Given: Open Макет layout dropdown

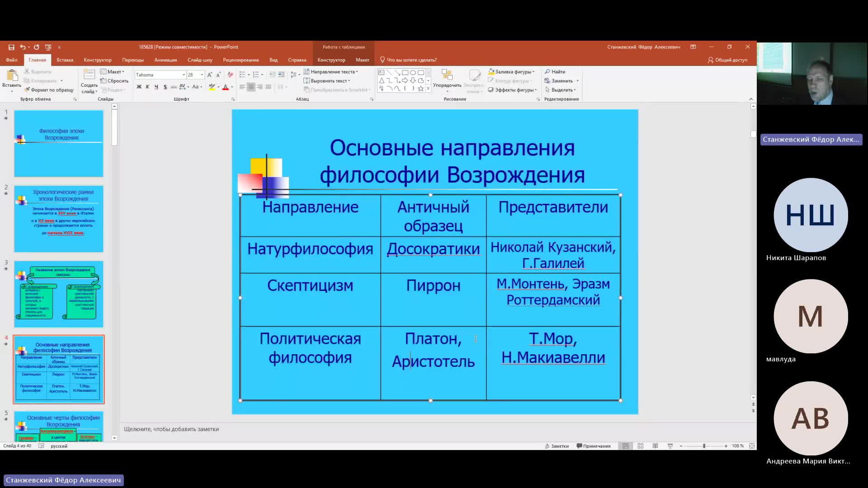Looking at the screenshot, I should [112, 72].
